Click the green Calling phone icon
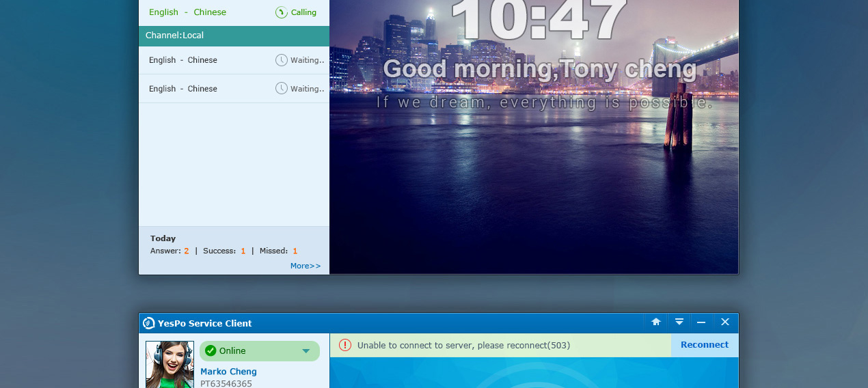868x388 pixels. (x=281, y=12)
